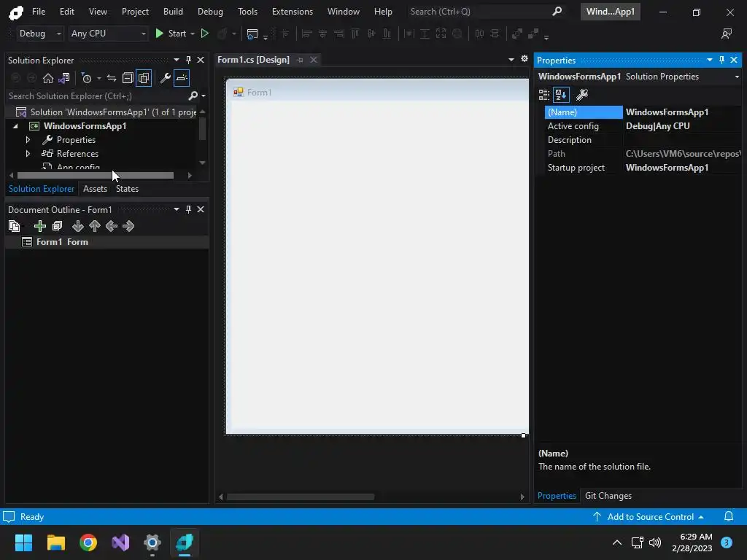Click the Search (Ctrl+Q) box
This screenshot has width=747, height=560.
pos(486,12)
